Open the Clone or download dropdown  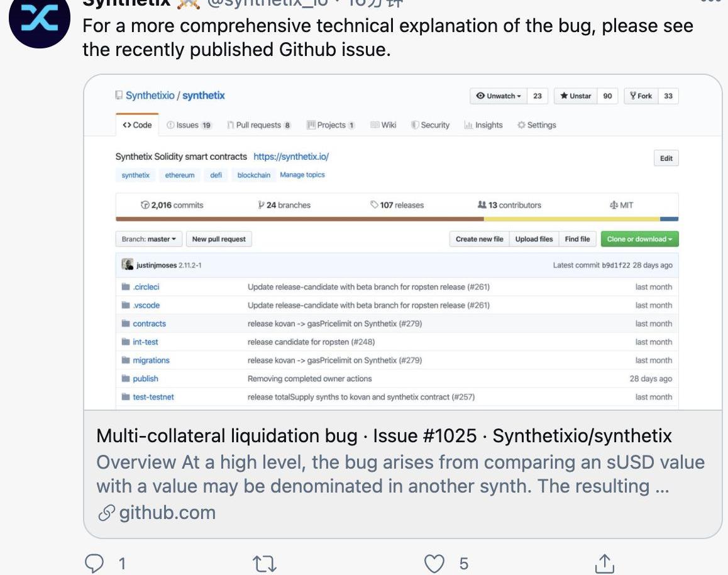(x=639, y=239)
